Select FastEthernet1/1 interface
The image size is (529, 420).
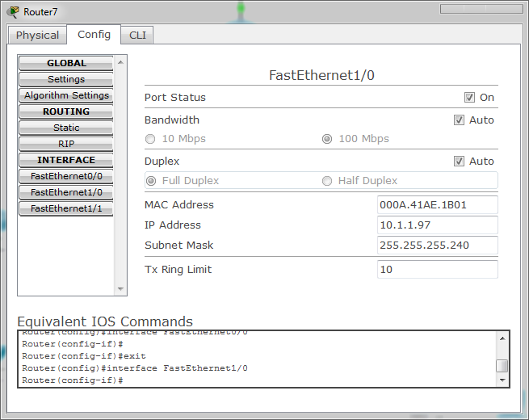point(66,209)
